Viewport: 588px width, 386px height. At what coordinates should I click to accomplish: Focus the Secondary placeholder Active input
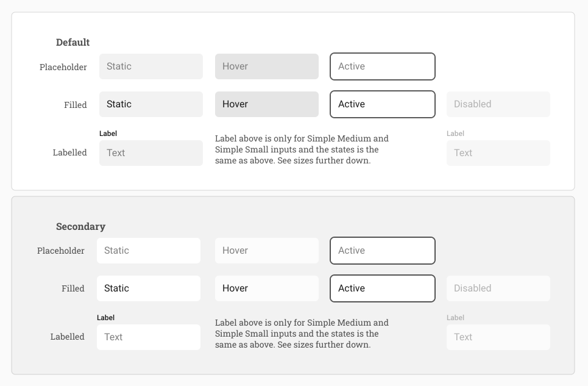[383, 251]
